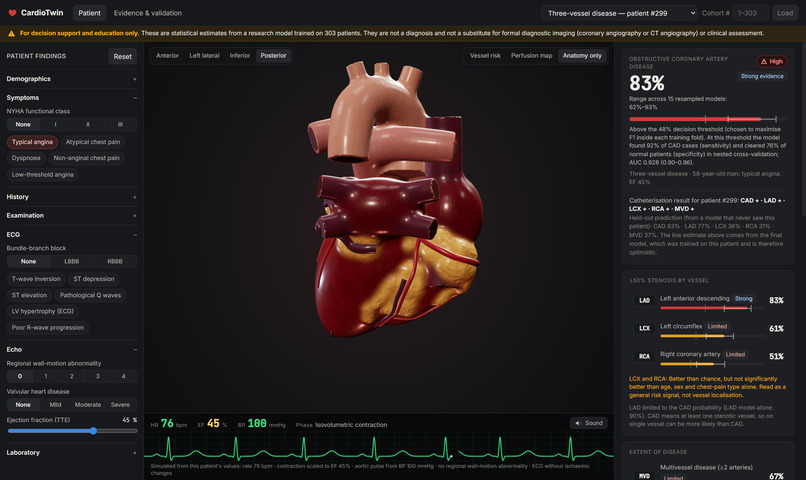This screenshot has width=806, height=480.
Task: Open the Evidence & validation tab
Action: coord(148,13)
